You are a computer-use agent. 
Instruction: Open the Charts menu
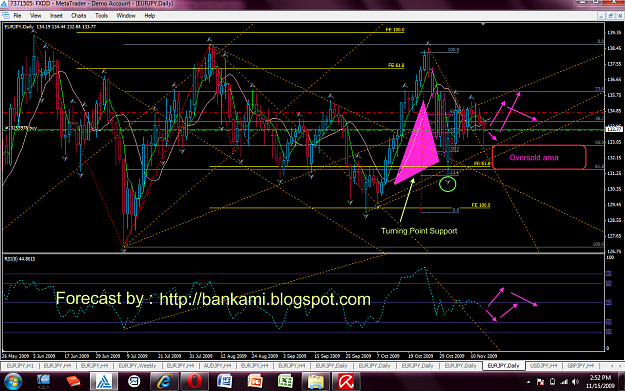click(79, 16)
